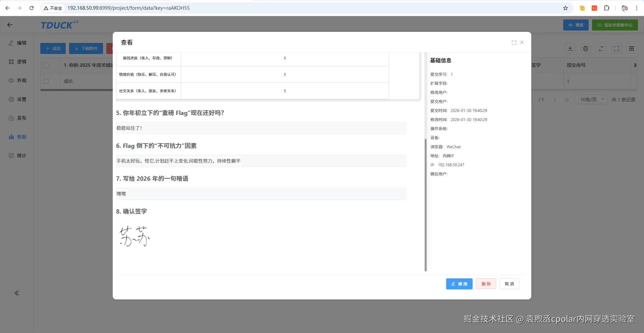The width and height of the screenshot is (644, 333).
Task: Go back using TDuck header arrow
Action: coord(10,25)
